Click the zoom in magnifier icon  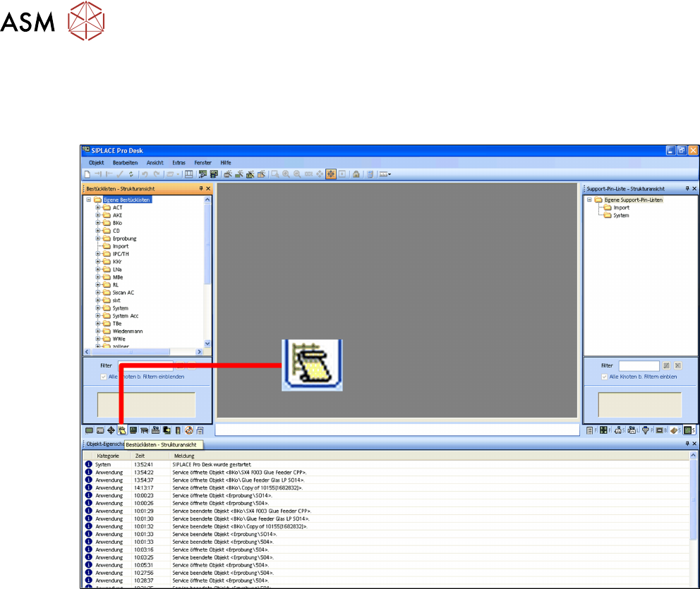click(x=286, y=174)
